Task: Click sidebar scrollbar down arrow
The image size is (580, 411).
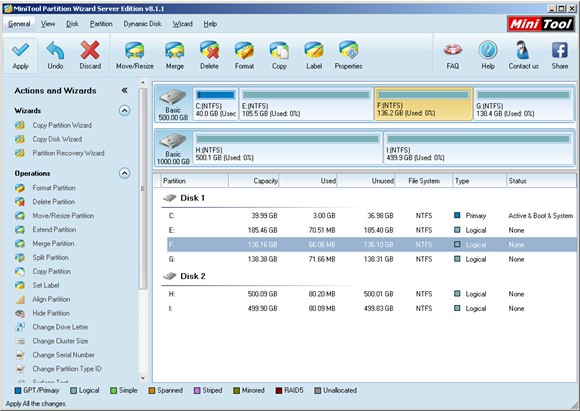Action: [x=143, y=378]
